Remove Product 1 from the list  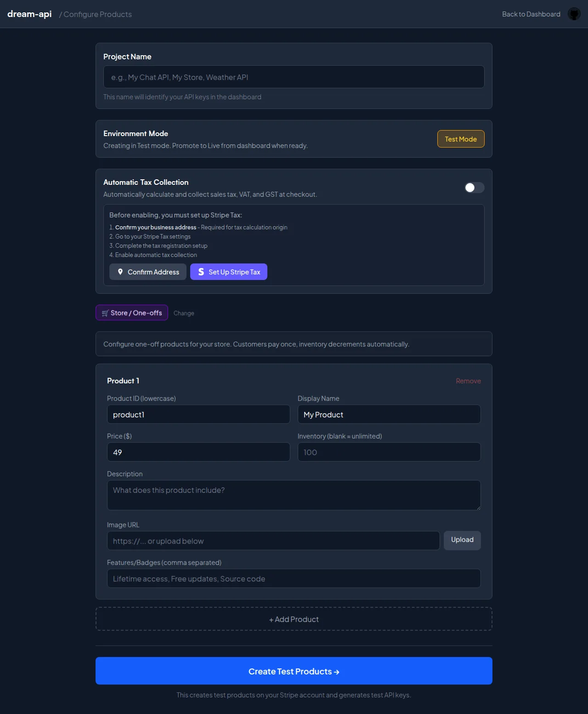pyautogui.click(x=468, y=381)
